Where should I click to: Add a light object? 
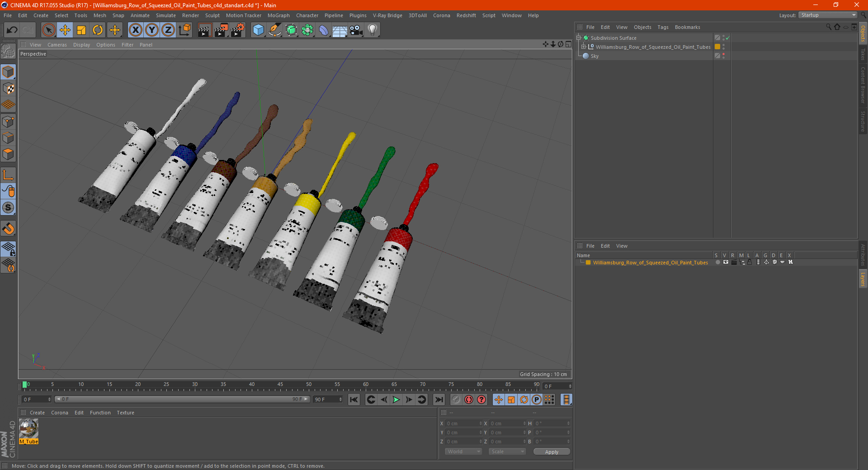373,30
